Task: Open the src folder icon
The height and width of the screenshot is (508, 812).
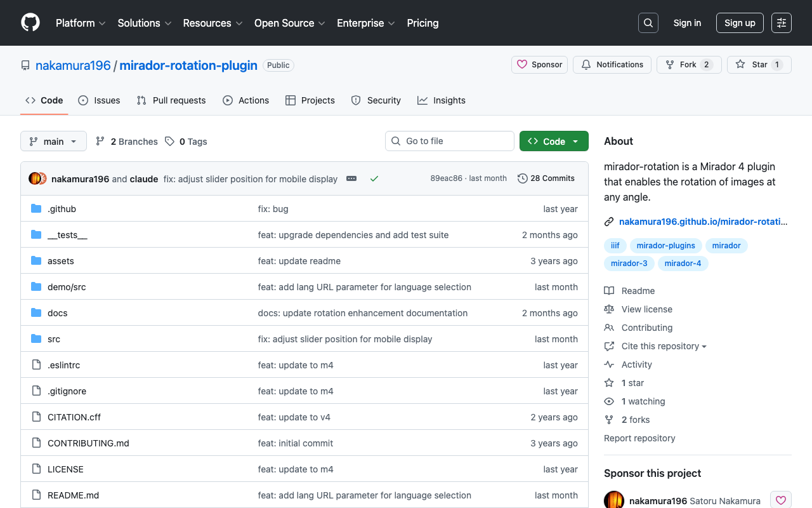Action: click(x=36, y=338)
